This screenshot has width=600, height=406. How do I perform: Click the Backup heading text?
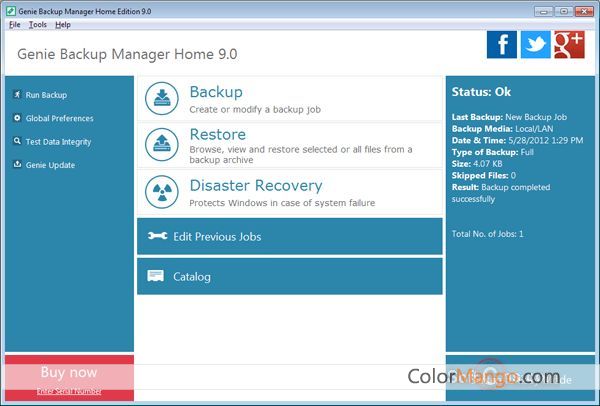(216, 92)
